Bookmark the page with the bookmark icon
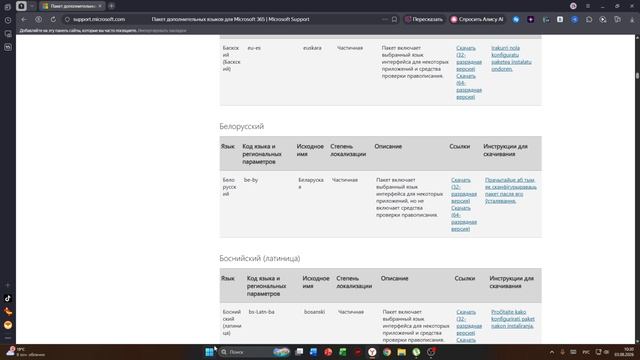The image size is (640, 360). tap(394, 19)
